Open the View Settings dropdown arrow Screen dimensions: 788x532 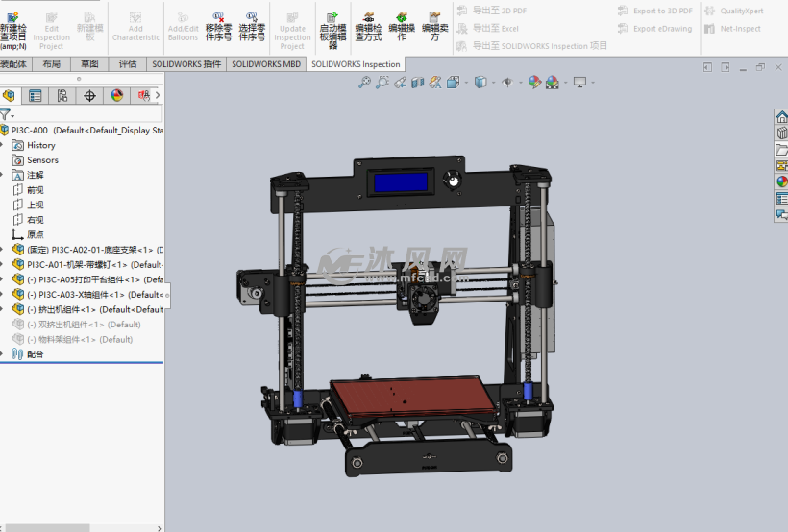click(x=593, y=83)
